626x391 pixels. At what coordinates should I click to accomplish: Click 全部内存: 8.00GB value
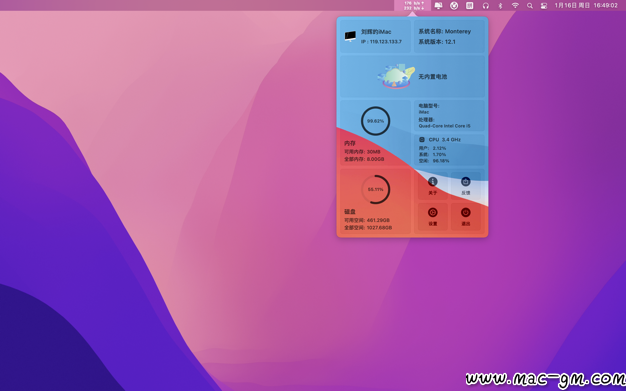[364, 159]
